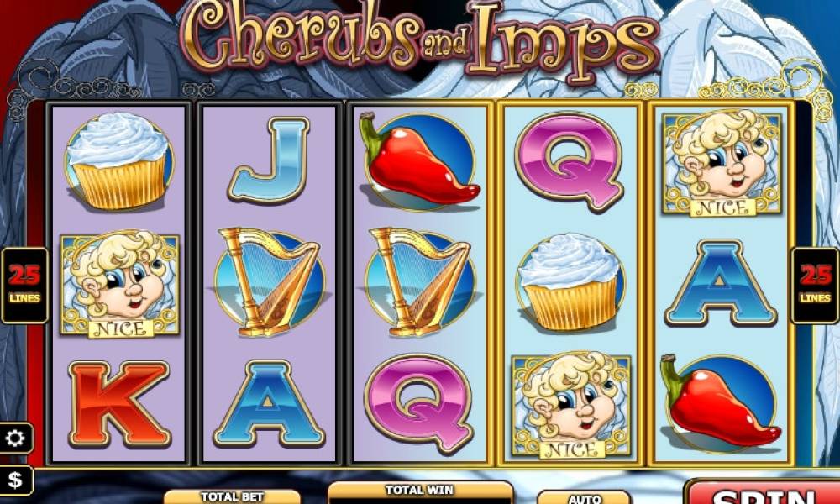Select the cupcake on reel four
Image resolution: width=840 pixels, height=504 pixels.
pyautogui.click(x=570, y=281)
